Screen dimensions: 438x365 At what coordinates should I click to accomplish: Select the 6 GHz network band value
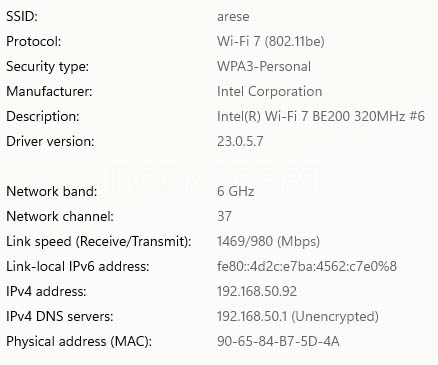pyautogui.click(x=236, y=191)
